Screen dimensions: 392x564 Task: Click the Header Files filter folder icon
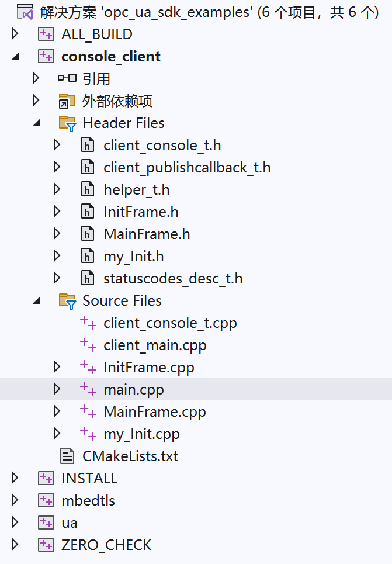click(68, 123)
